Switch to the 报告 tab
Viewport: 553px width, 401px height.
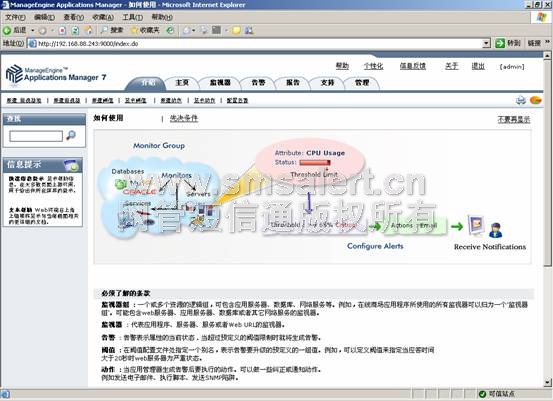coord(293,83)
